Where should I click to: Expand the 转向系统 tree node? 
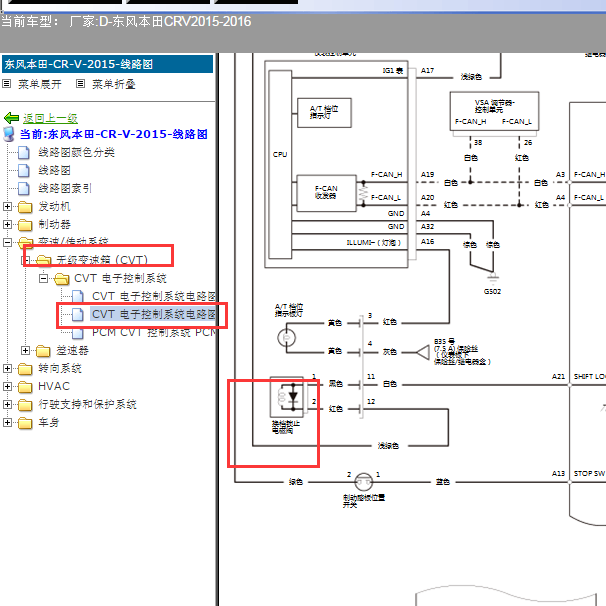tap(7, 368)
